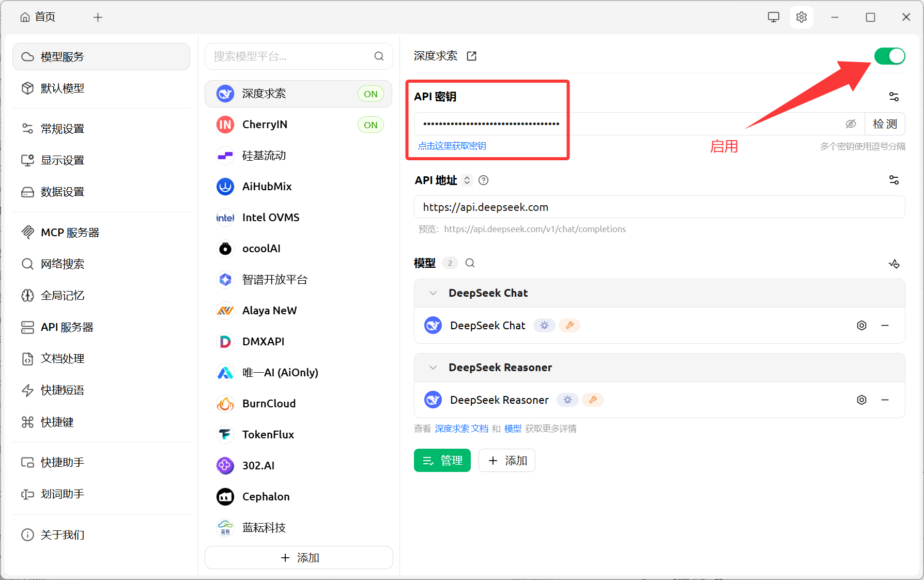Remove the DeepSeek Reasoner model
924x580 pixels.
885,400
